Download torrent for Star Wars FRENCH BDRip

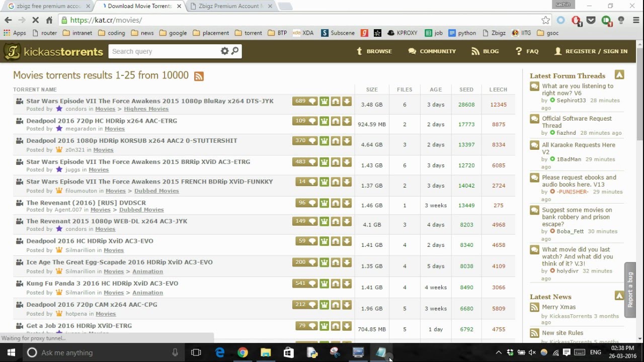[347, 182]
